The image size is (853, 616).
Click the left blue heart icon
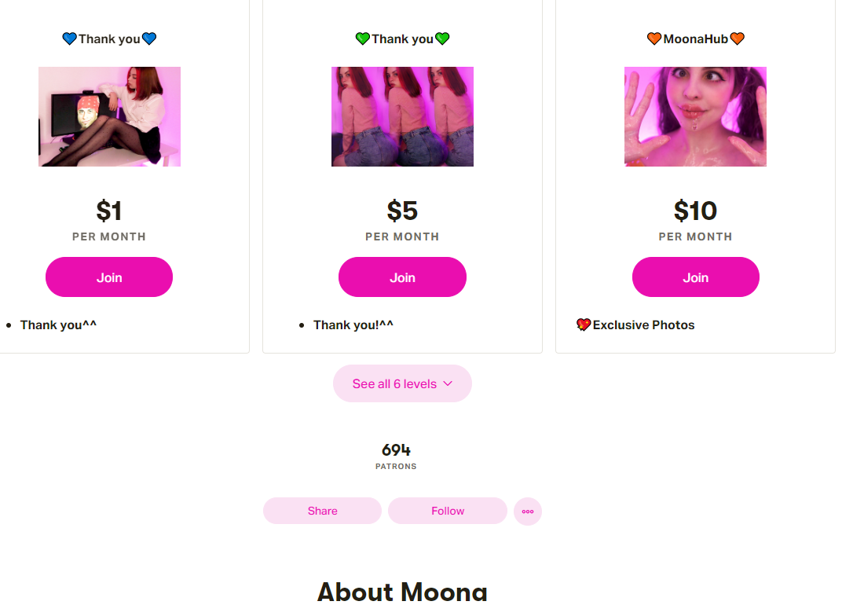[70, 38]
